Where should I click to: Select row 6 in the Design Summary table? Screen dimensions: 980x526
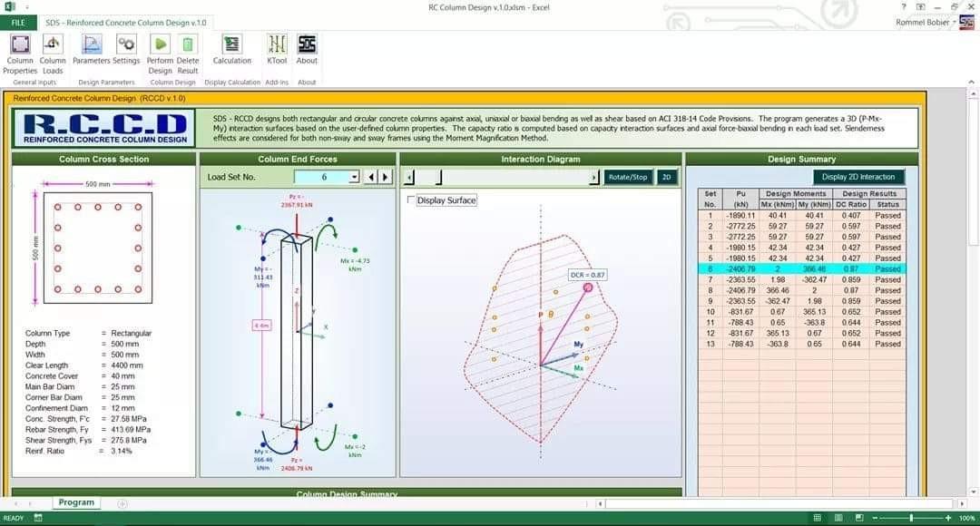(799, 268)
